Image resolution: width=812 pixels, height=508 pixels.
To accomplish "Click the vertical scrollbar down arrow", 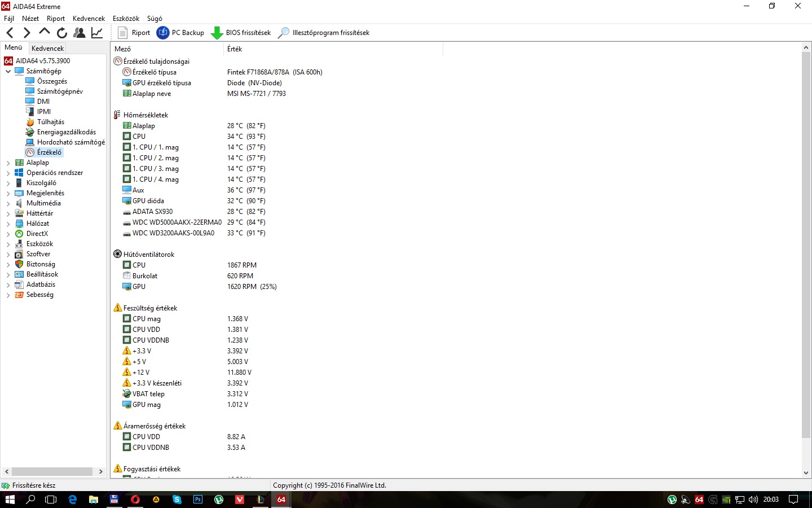I will click(806, 473).
